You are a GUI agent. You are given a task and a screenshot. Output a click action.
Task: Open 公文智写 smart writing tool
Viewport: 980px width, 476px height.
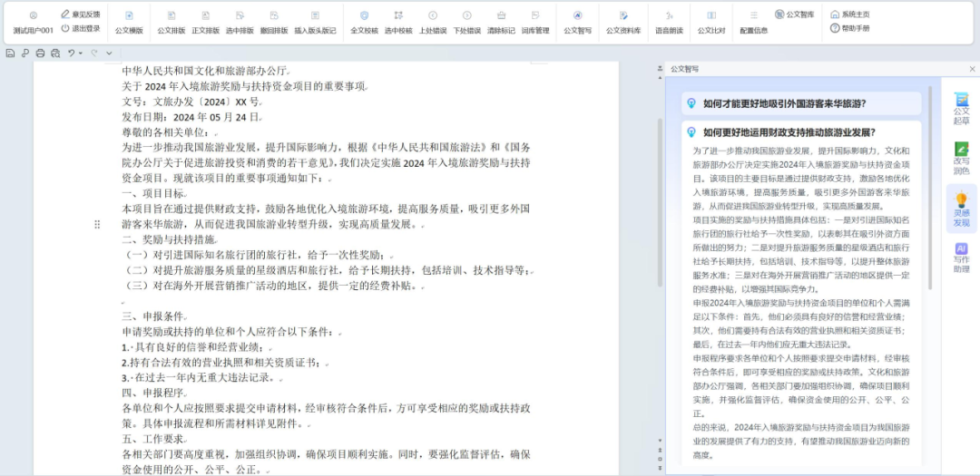pos(577,23)
